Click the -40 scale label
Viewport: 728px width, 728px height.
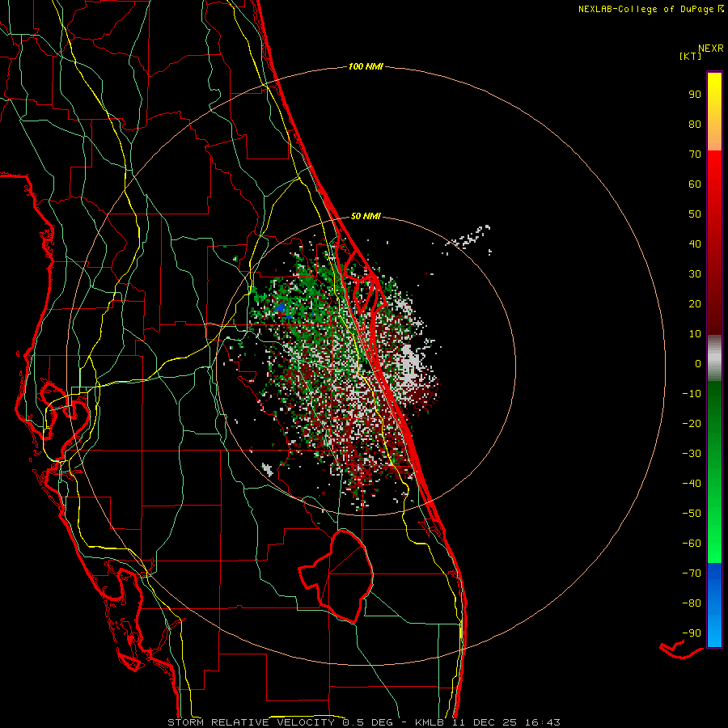click(x=692, y=484)
